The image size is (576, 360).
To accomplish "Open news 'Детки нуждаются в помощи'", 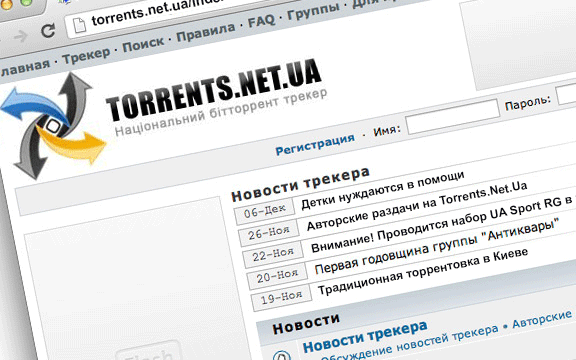I will tap(382, 190).
